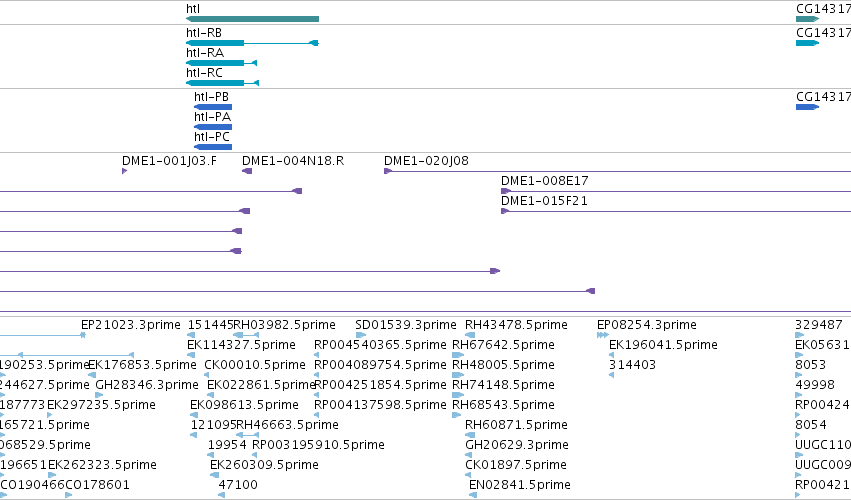Click the htl-RB transcript label

point(204,33)
